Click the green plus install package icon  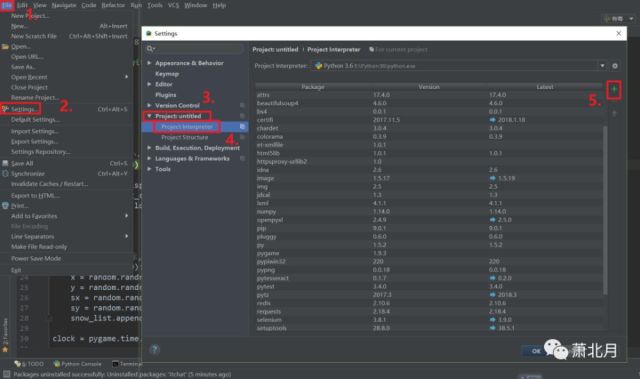coord(614,89)
